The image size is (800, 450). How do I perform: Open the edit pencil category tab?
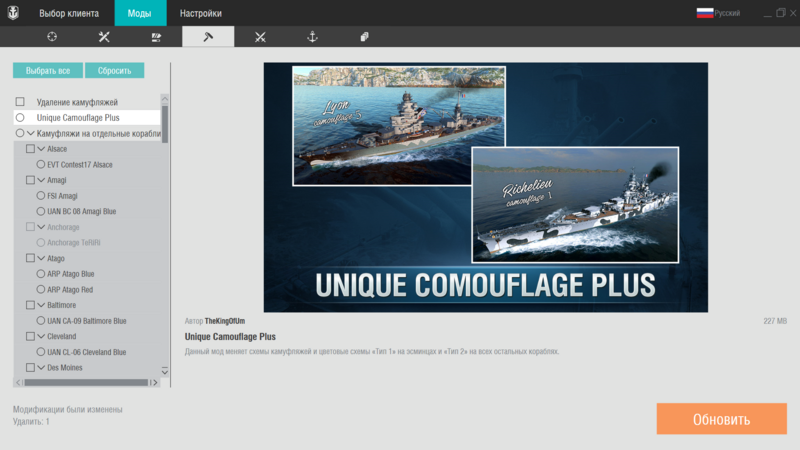coord(156,37)
